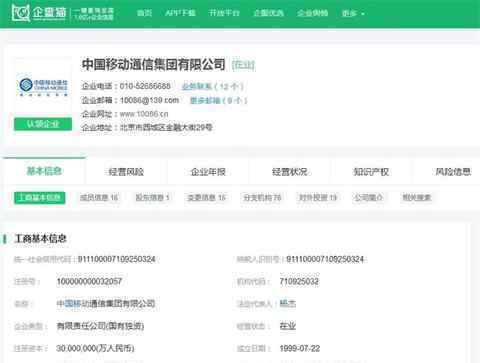The width and height of the screenshot is (480, 363).
Task: Open website link www.10086.cn
Action: point(144,114)
